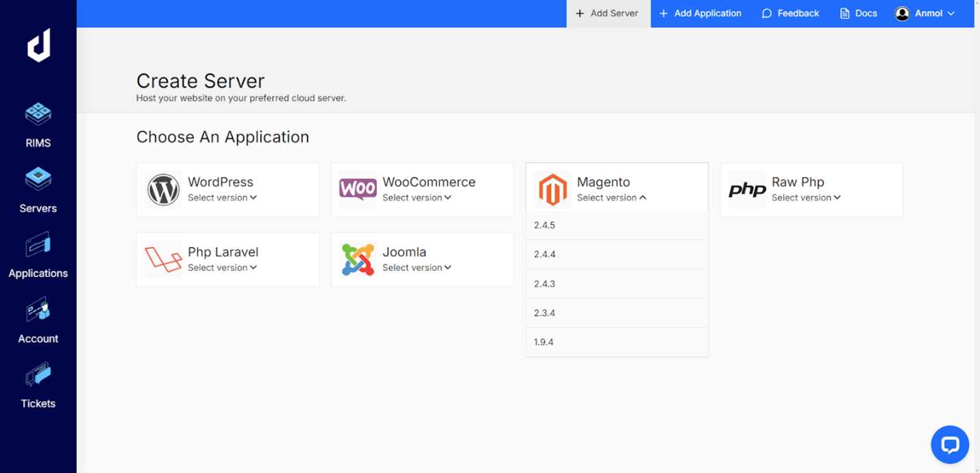Screen dimensions: 980x473
Task: Click the plus icon beside Add Server
Action: click(580, 14)
